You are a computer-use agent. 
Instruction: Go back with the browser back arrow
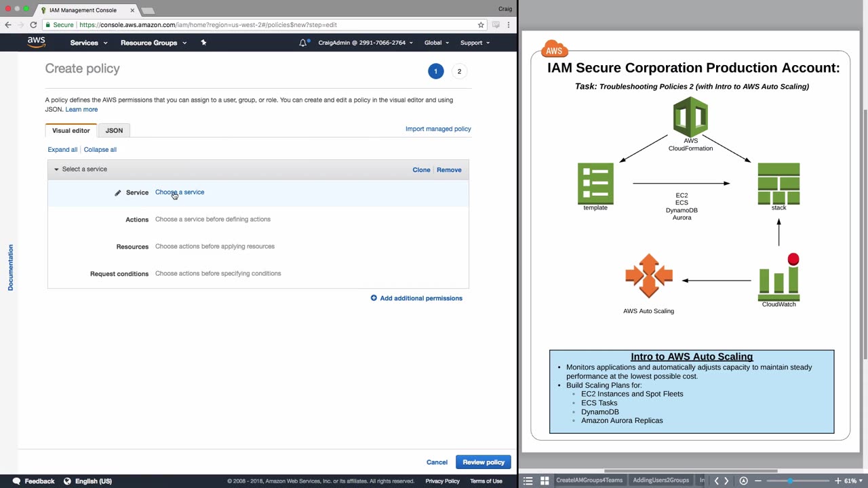(8, 25)
